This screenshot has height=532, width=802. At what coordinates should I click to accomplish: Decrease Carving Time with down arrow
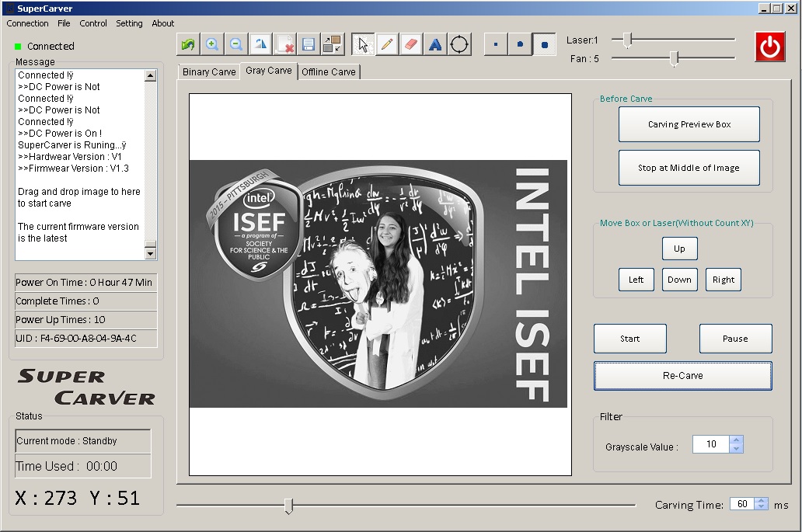(761, 507)
